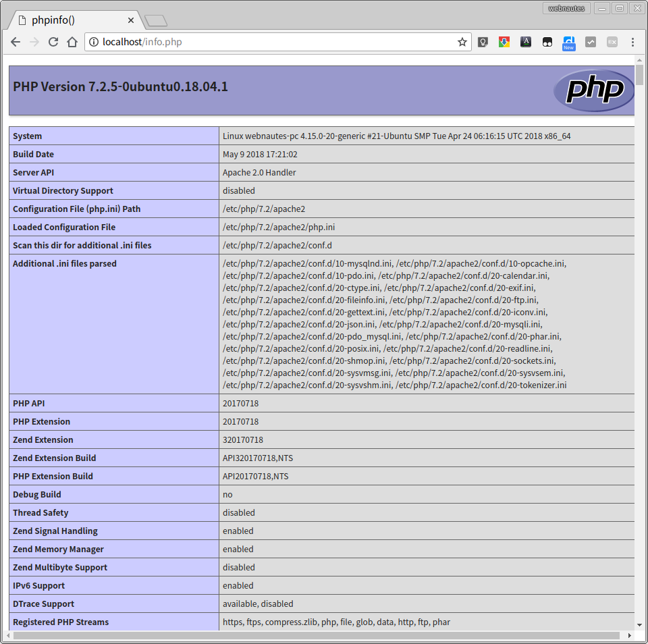The width and height of the screenshot is (648, 644).
Task: Click the Thread Safety label
Action: pyautogui.click(x=40, y=512)
